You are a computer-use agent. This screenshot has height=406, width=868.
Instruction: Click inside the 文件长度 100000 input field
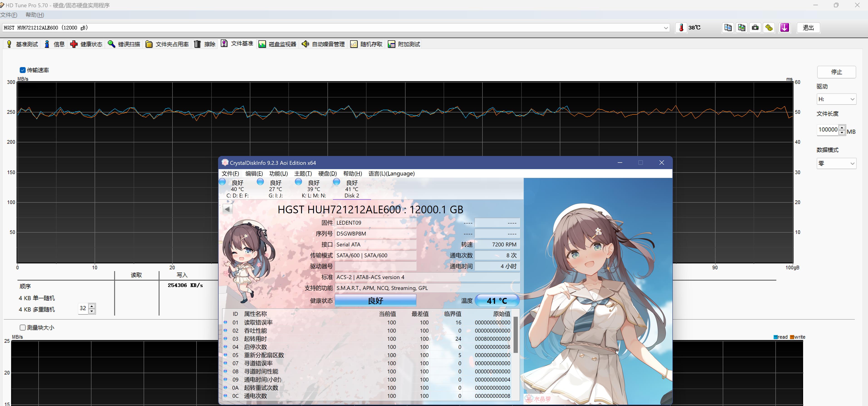tap(828, 130)
